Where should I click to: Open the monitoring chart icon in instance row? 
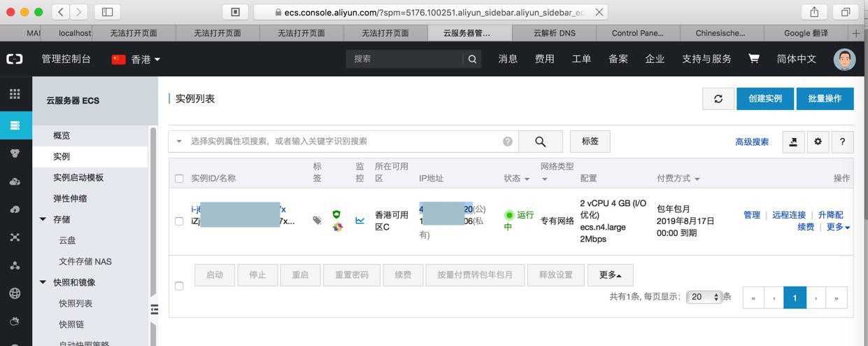(360, 220)
